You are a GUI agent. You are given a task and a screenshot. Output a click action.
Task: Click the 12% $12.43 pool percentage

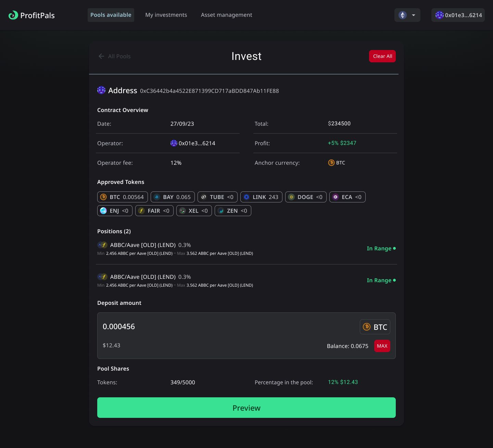point(343,382)
